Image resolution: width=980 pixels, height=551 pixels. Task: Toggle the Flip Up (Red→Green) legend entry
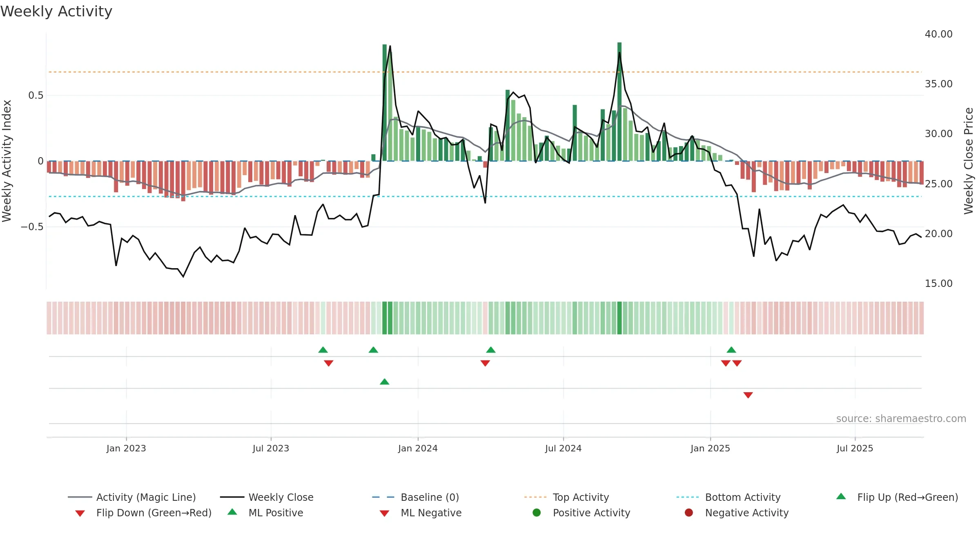pyautogui.click(x=897, y=497)
